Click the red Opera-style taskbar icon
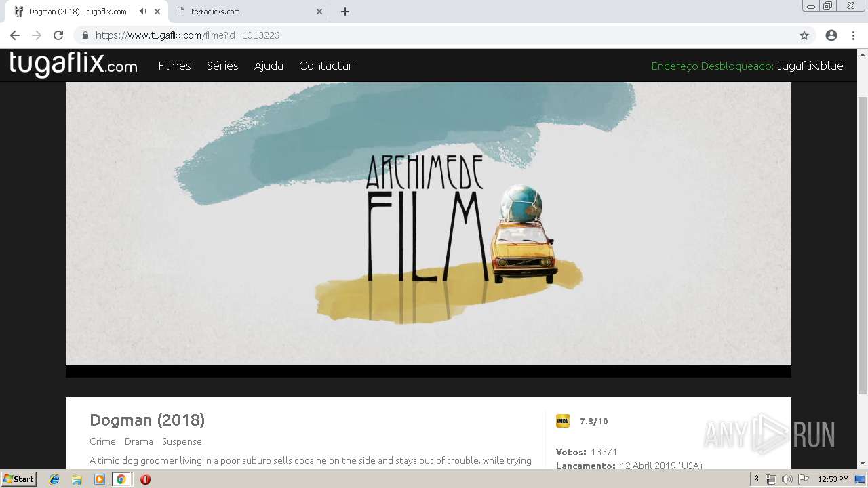 pos(145,479)
